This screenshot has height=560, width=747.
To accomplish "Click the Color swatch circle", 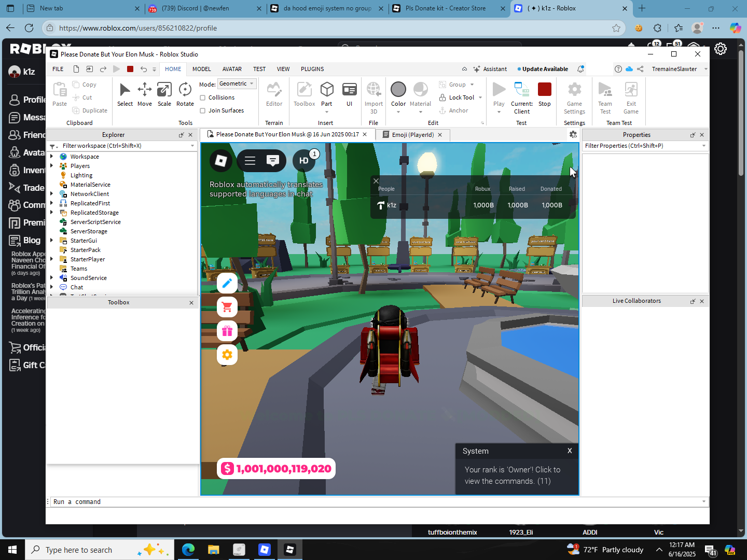I will (x=398, y=89).
